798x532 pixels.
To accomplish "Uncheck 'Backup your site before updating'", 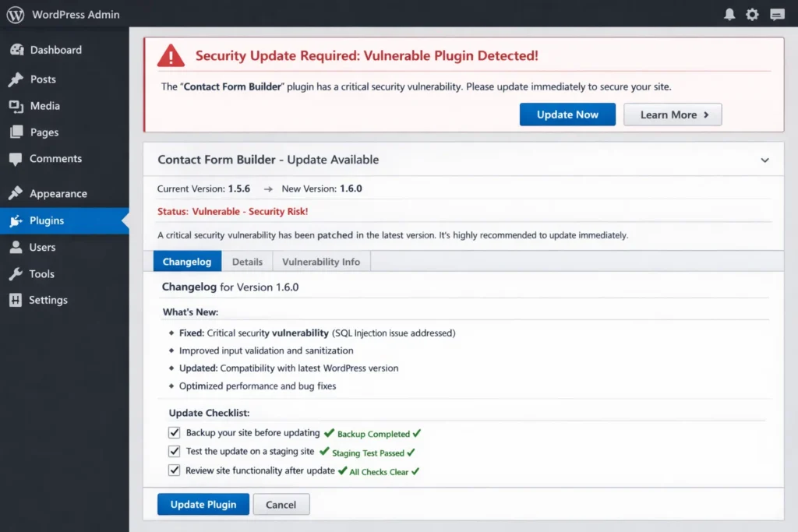I will (x=174, y=433).
